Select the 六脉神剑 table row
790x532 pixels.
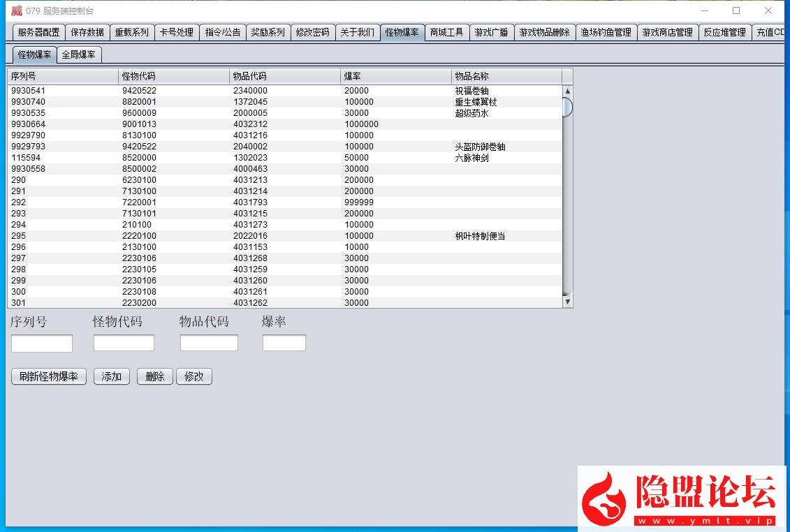point(285,158)
